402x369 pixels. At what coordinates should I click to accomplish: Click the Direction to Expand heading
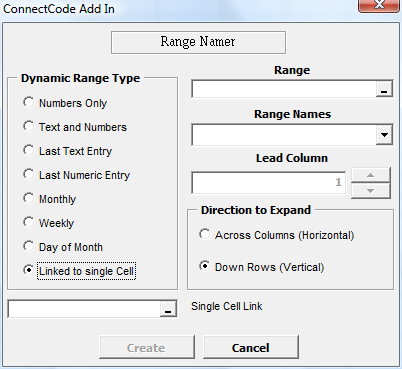click(x=256, y=210)
